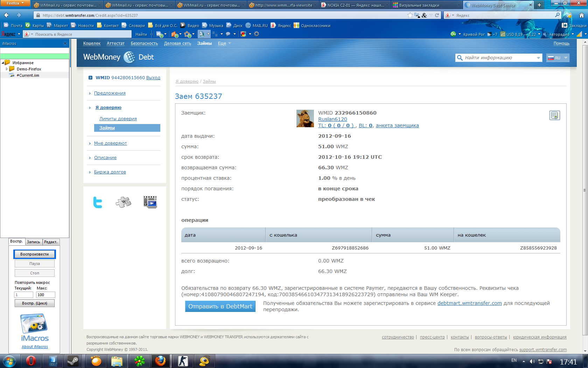Click the Найти button in Yandex bar

[x=141, y=34]
